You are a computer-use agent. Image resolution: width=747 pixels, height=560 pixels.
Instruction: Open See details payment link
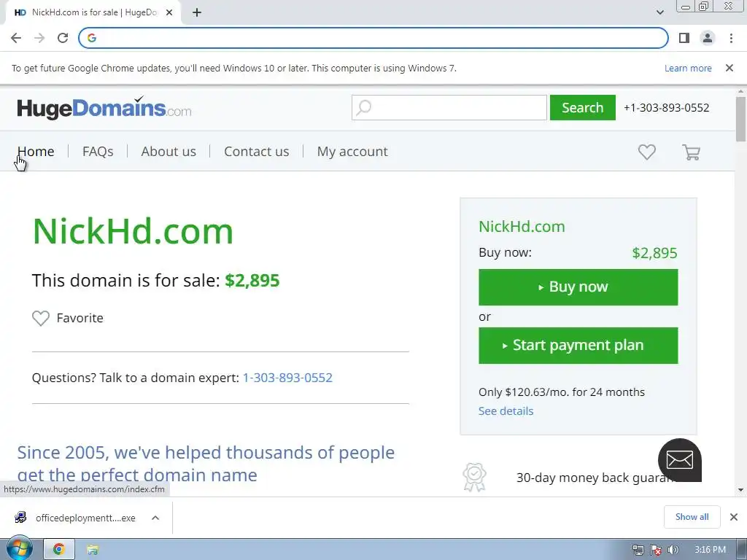(x=506, y=411)
